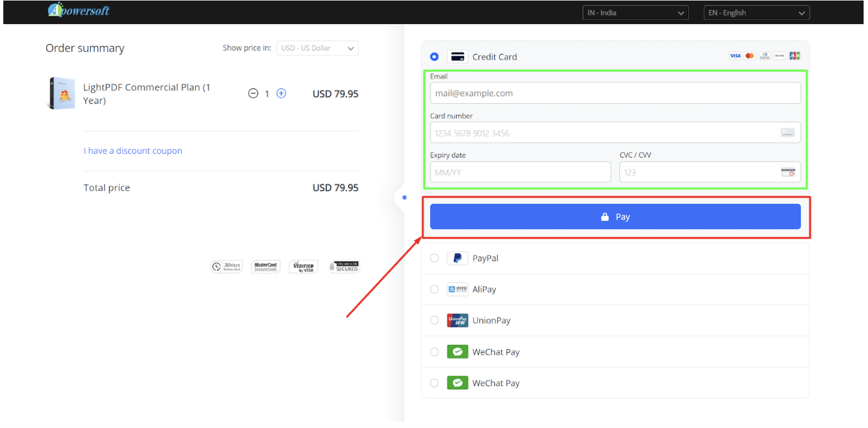Click the blue Pay button
The width and height of the screenshot is (868, 428).
coord(615,217)
